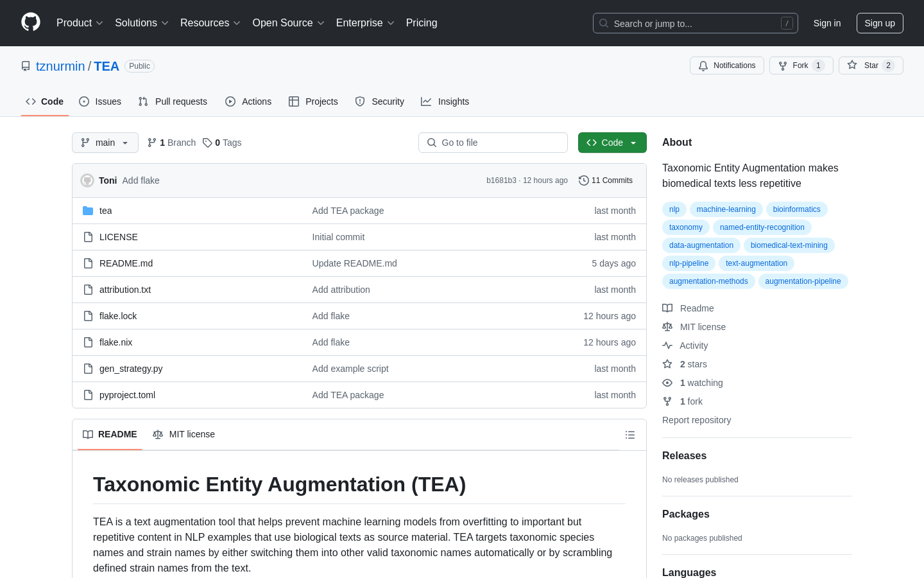The height and width of the screenshot is (578, 924).
Task: Click the Sign up button
Action: (x=880, y=23)
